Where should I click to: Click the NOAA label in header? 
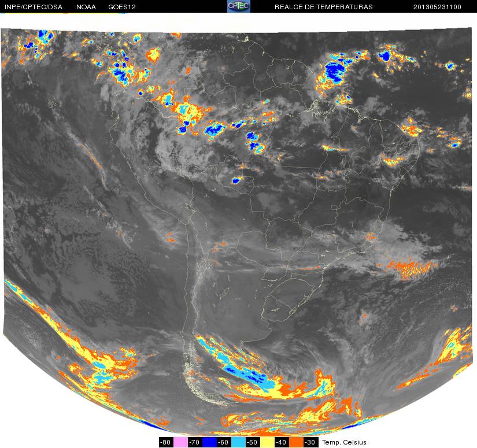coord(86,7)
